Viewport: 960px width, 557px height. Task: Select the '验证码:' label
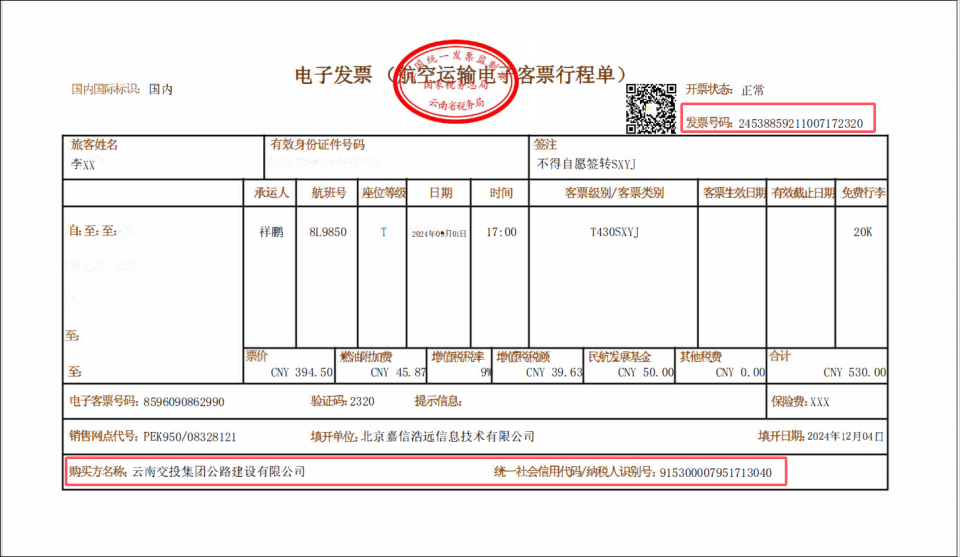point(329,401)
